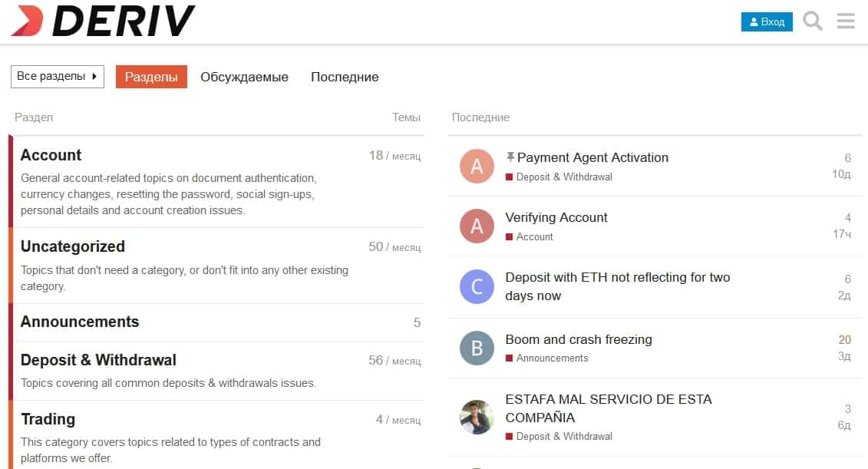Open the Deposit & Withdrawal category heading

(x=98, y=360)
